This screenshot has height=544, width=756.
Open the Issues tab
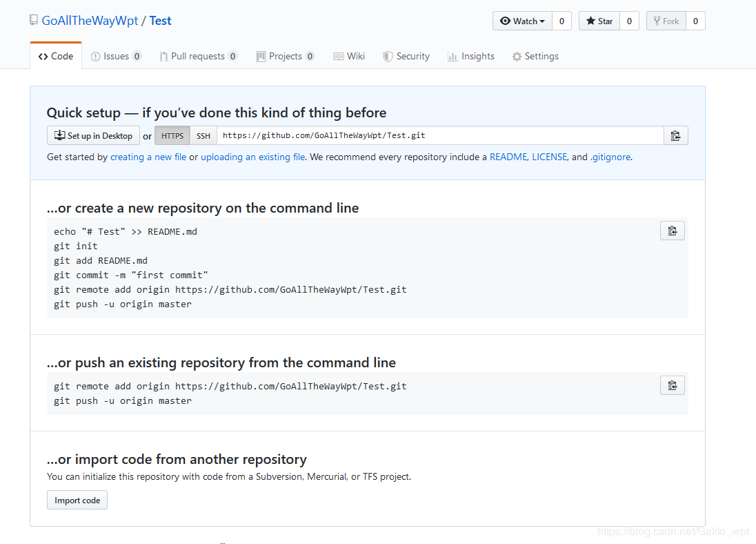tap(116, 57)
